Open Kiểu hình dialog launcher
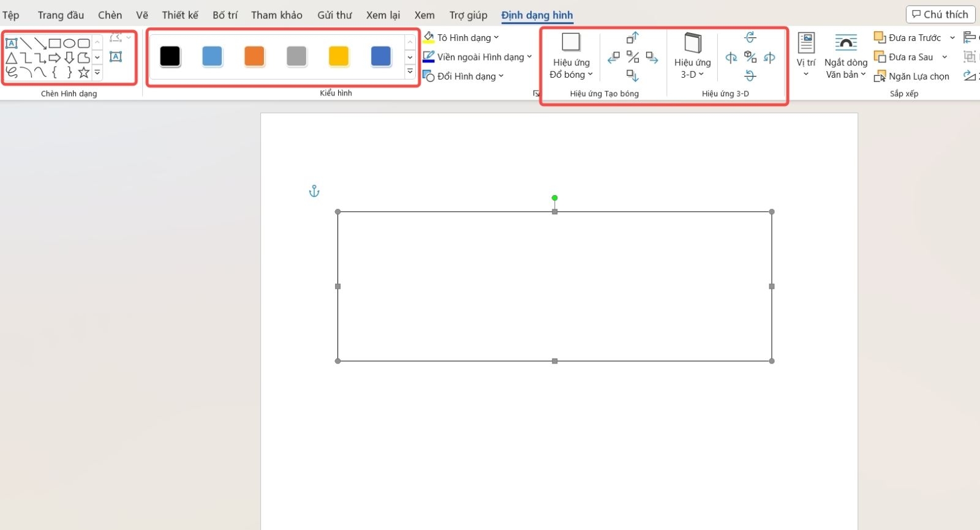Image resolution: width=980 pixels, height=530 pixels. [x=536, y=93]
